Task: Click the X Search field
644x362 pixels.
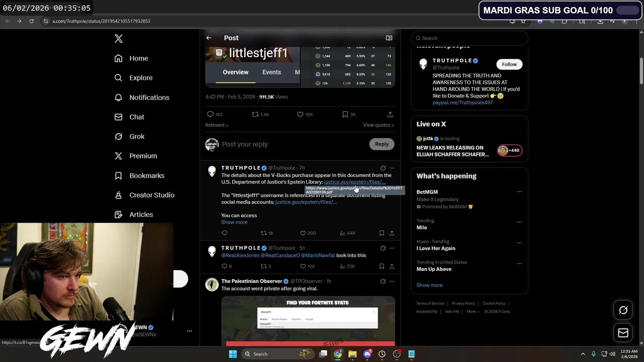Action: (x=469, y=38)
